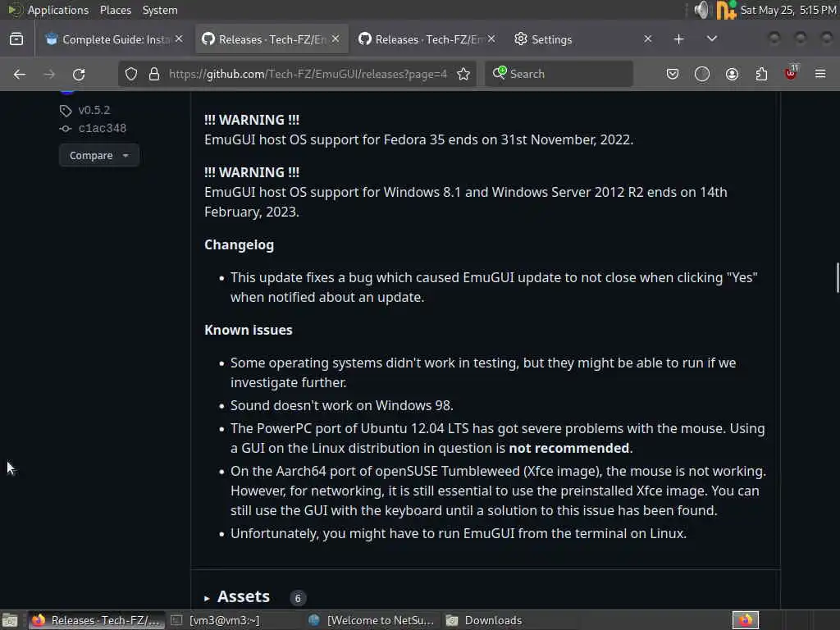Open the extensions puzzle-piece menu
Image resolution: width=840 pixels, height=630 pixels.
click(761, 74)
